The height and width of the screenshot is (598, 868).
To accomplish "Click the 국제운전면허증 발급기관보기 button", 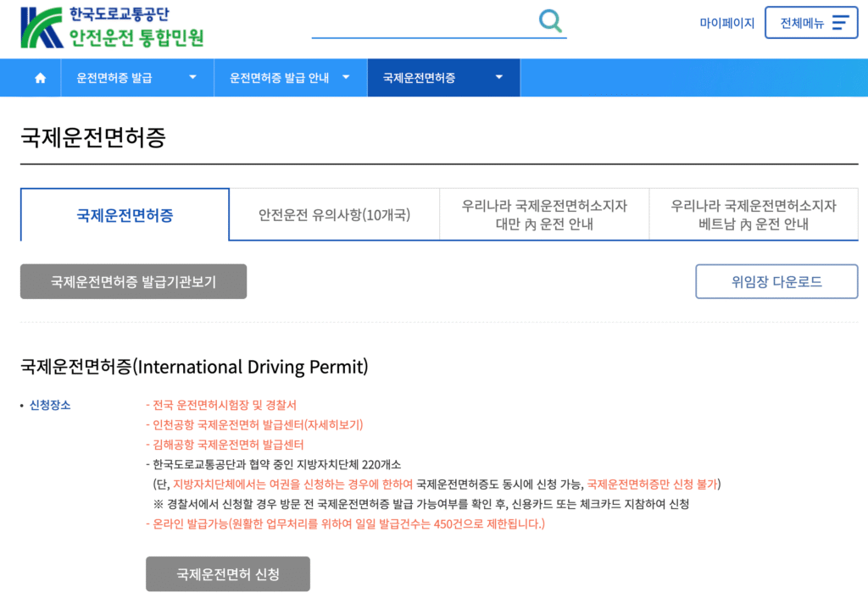I will coord(133,281).
